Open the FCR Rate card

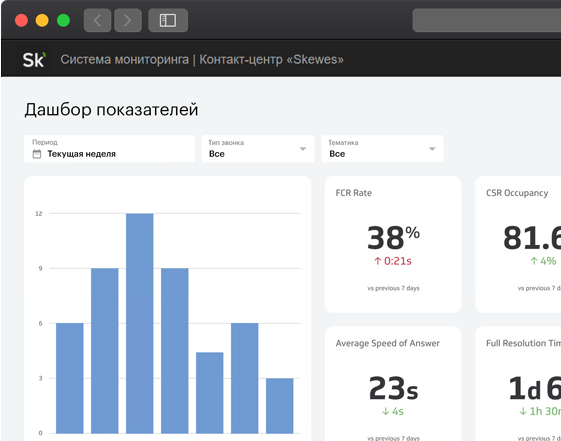pyautogui.click(x=393, y=244)
